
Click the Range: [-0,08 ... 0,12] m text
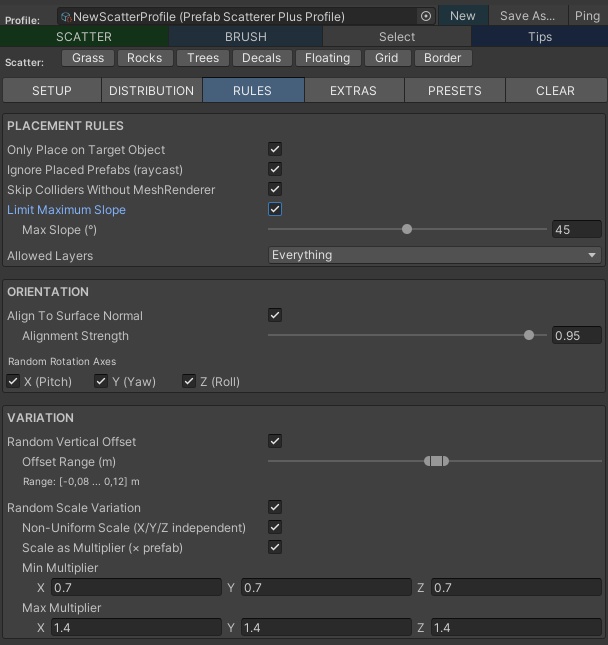pyautogui.click(x=81, y=481)
